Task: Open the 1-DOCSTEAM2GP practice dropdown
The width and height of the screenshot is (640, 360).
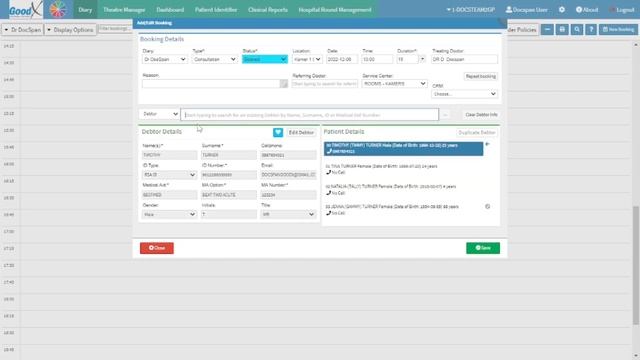Action: 471,9
